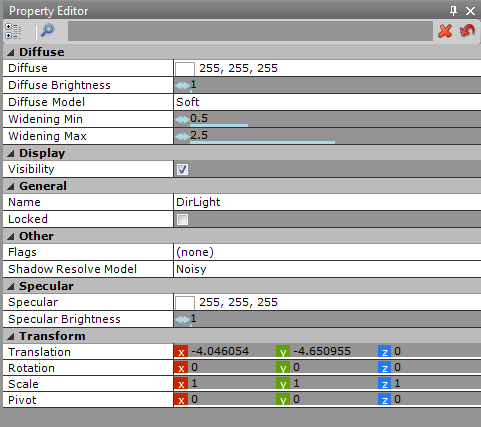Click Specular Brightness slider arrows icon
This screenshot has height=427, width=481.
(182, 320)
